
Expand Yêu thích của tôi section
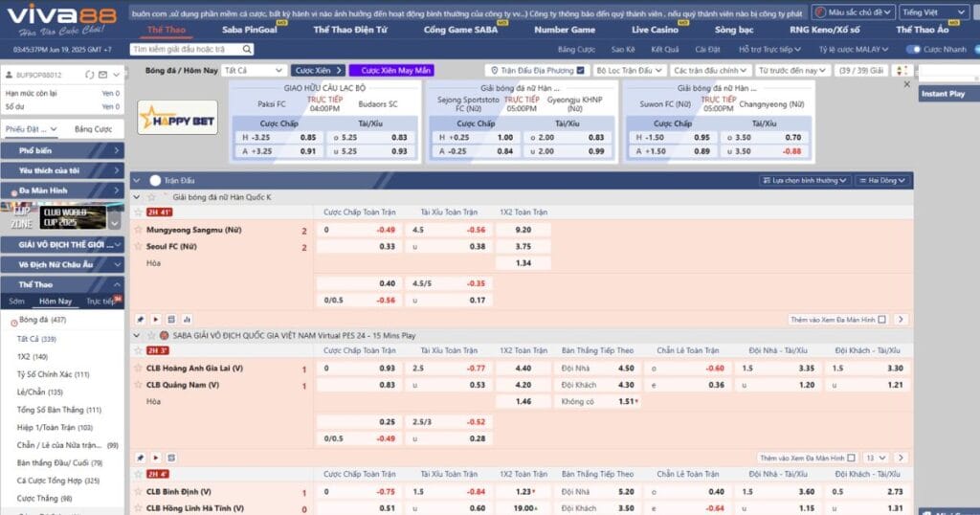click(x=62, y=170)
